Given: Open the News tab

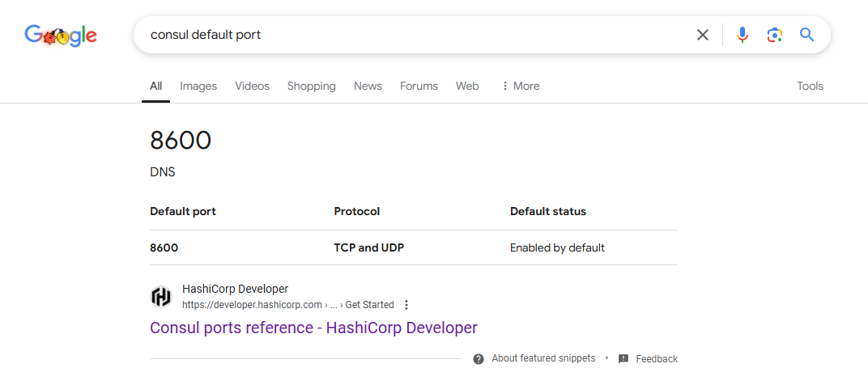Looking at the screenshot, I should click(368, 86).
